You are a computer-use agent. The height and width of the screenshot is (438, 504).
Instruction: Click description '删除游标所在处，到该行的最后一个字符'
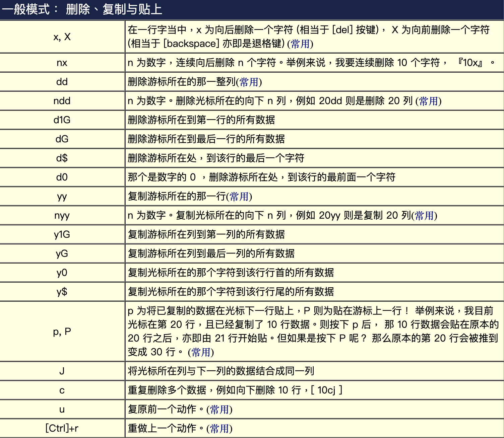(216, 158)
